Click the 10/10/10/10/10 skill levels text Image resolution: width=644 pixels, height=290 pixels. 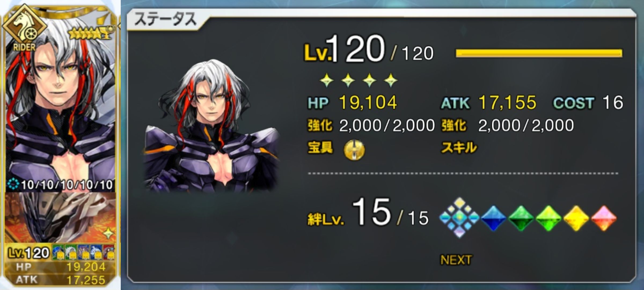(x=67, y=185)
